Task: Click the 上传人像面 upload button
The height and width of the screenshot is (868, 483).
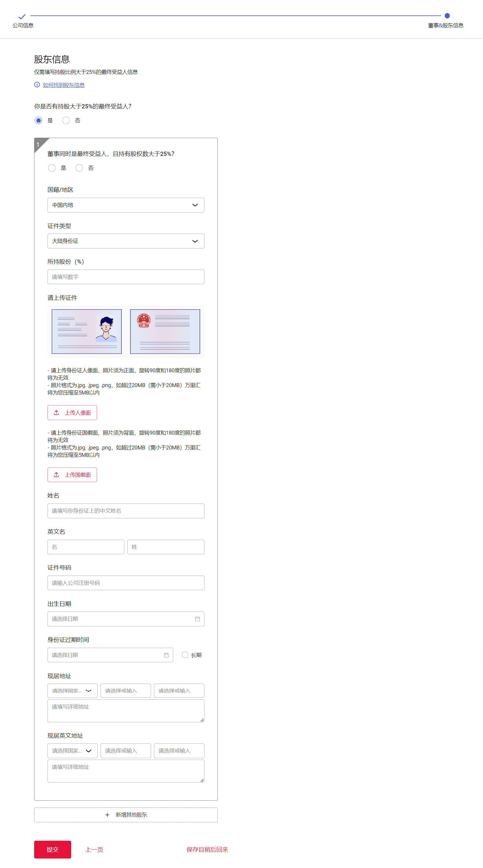Action: (x=72, y=412)
